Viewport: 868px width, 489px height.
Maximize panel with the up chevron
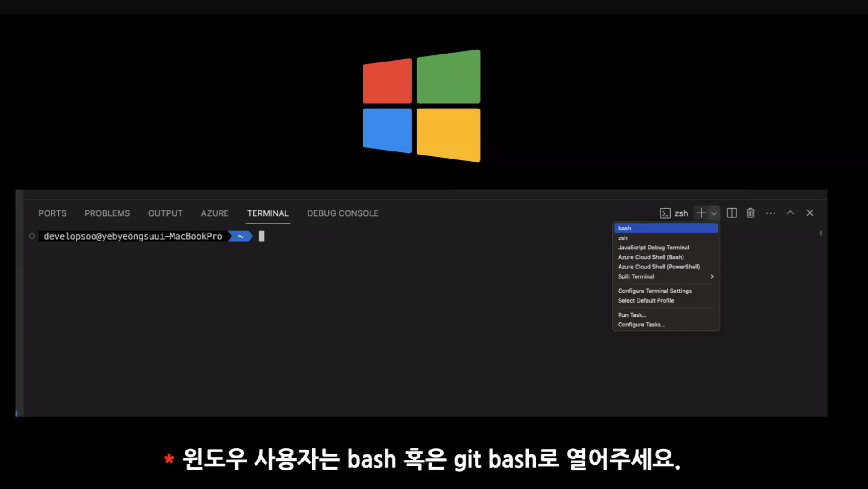(790, 213)
